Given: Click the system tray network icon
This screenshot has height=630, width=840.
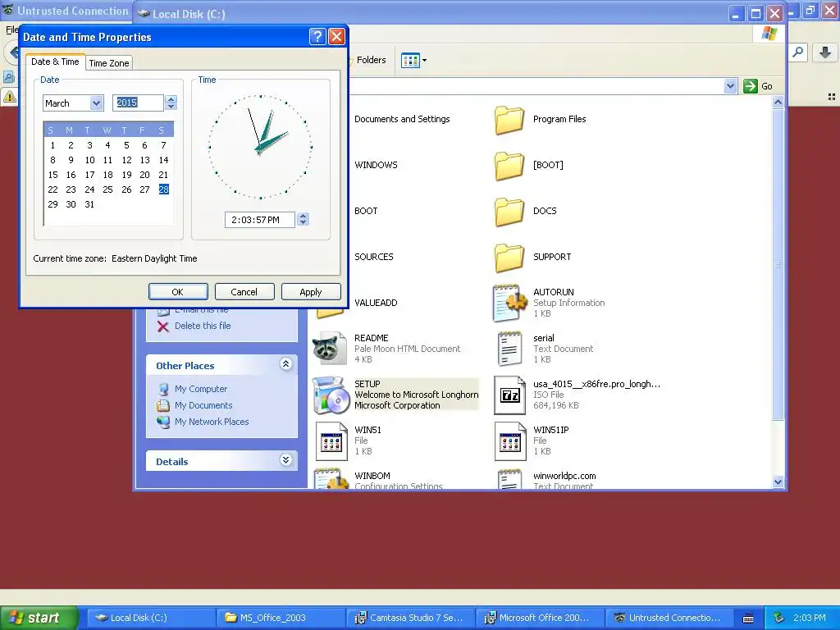Looking at the screenshot, I should click(x=779, y=618).
